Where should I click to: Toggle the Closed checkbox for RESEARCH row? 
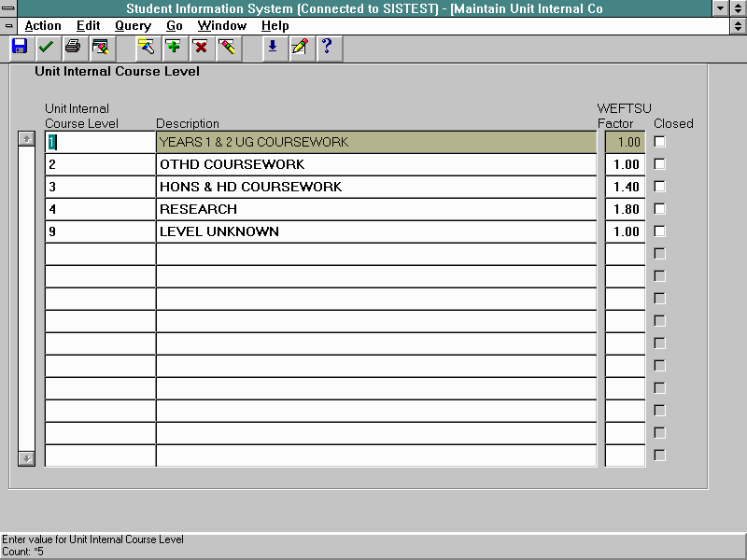660,209
